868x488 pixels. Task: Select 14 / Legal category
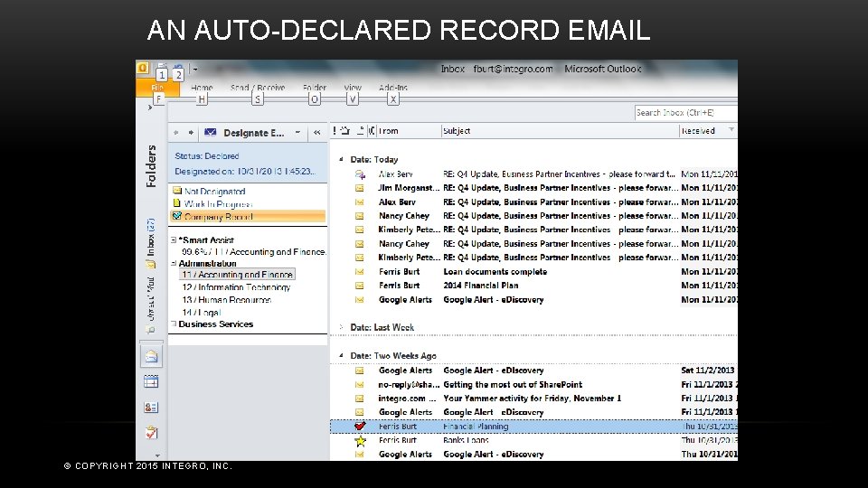(202, 313)
